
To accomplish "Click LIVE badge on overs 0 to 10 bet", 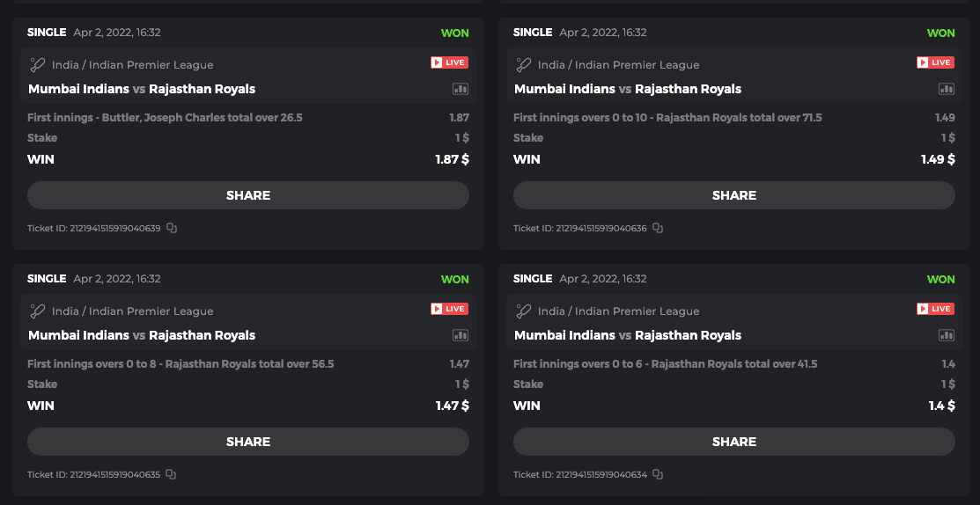I will tap(935, 62).
